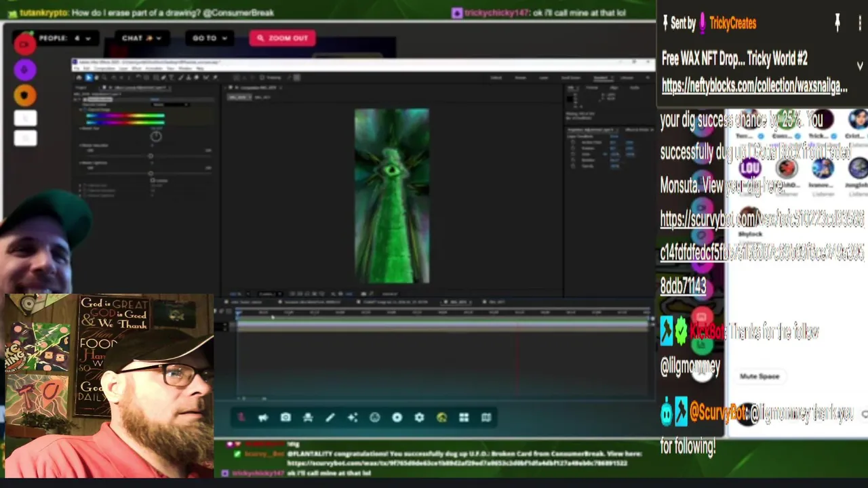Click the yellow avatar icon in bottom toolbar
This screenshot has width=868, height=488.
pyautogui.click(x=442, y=418)
